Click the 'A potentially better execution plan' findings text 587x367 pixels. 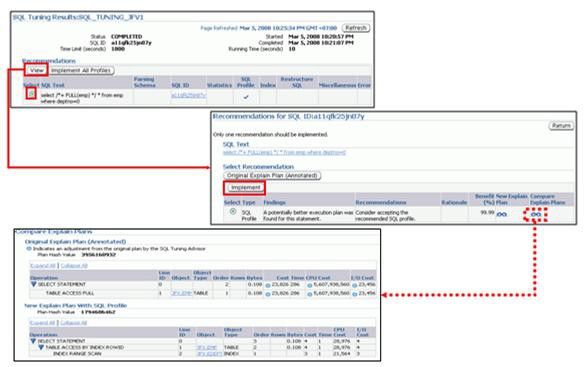click(x=308, y=215)
